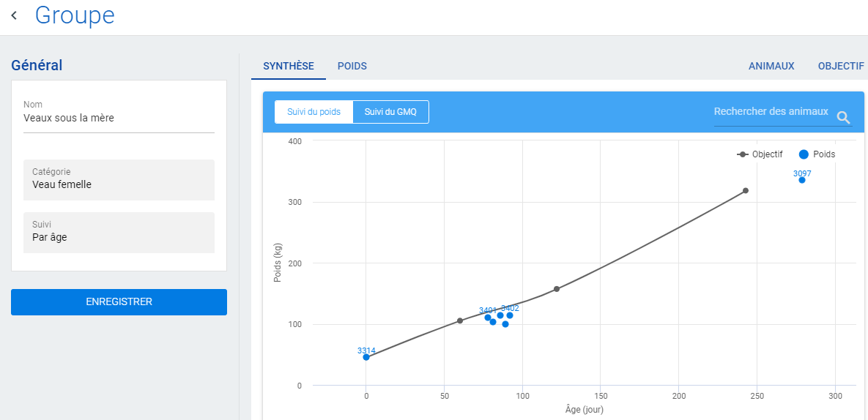Open the Suivi field Par âge
Screen dimensions: 868x420
(119, 233)
